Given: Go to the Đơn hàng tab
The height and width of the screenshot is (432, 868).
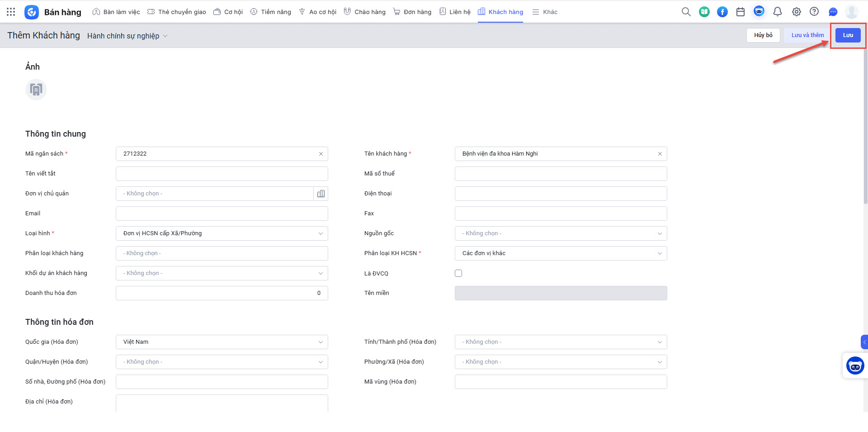Looking at the screenshot, I should 412,12.
